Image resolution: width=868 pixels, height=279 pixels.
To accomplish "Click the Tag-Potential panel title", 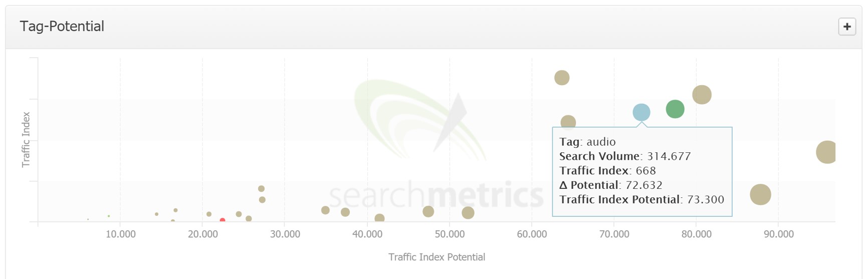I will tap(62, 27).
